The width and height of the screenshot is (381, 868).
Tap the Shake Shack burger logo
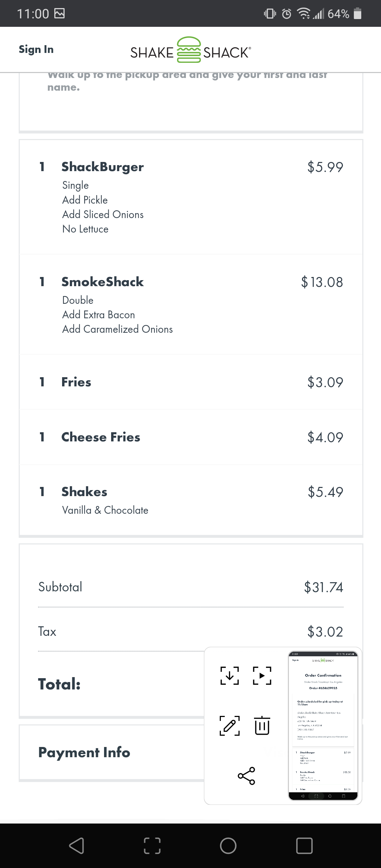(x=189, y=50)
